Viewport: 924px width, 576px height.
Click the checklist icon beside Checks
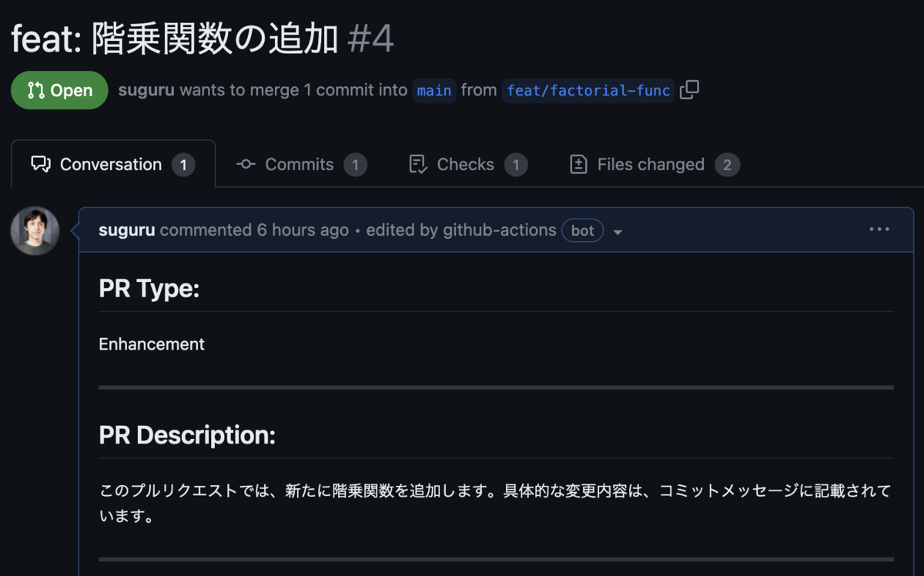tap(417, 164)
